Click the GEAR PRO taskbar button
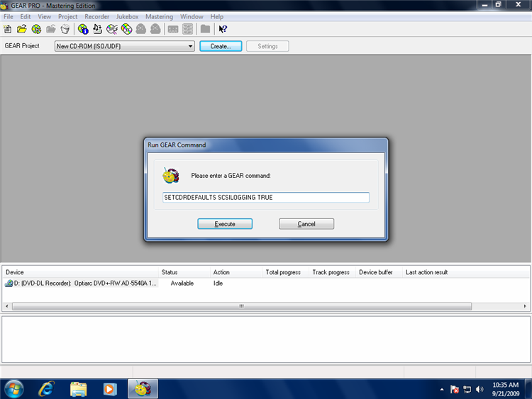The width and height of the screenshot is (532, 399). coord(143,389)
